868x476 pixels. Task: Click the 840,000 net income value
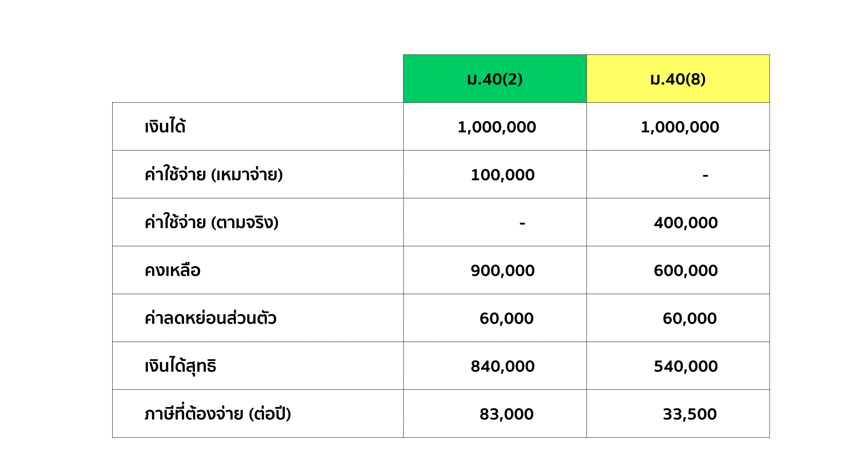click(x=502, y=366)
